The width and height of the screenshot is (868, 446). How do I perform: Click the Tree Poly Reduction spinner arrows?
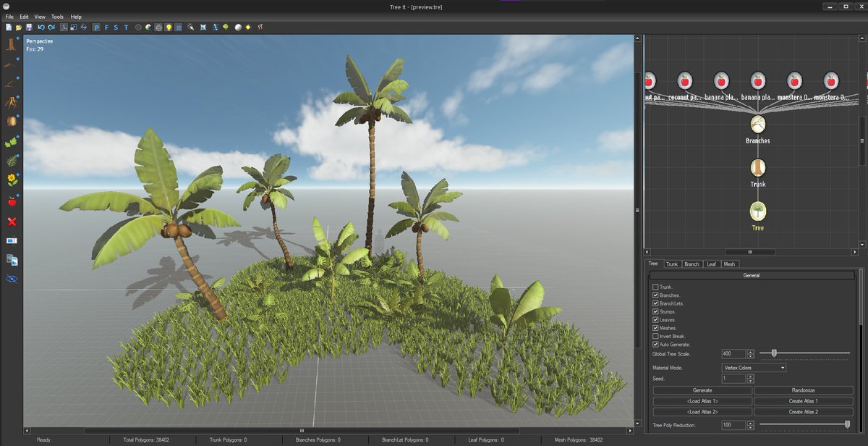[750, 425]
